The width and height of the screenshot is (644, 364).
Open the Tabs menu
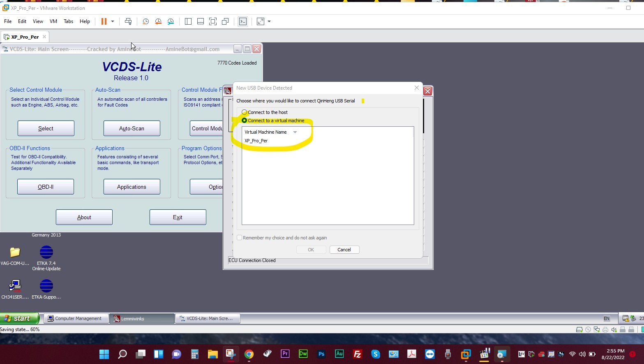point(69,21)
